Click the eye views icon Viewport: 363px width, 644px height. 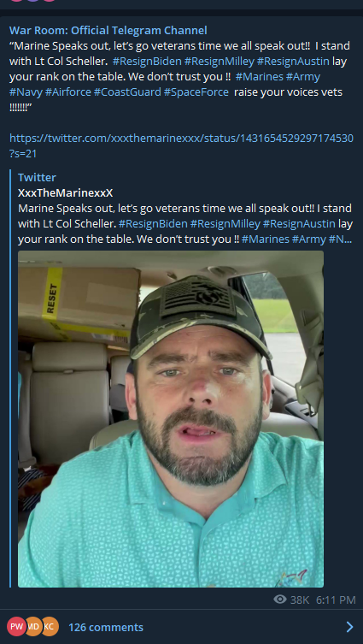click(280, 600)
